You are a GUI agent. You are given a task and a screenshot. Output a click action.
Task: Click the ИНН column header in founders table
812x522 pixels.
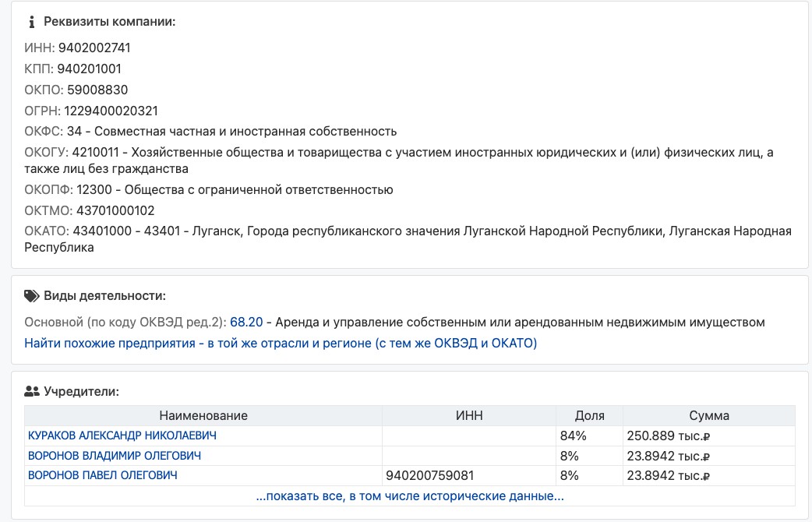click(468, 415)
